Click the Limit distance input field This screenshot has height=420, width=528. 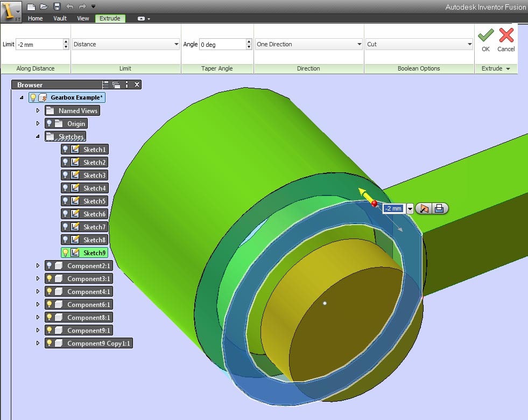coord(39,44)
